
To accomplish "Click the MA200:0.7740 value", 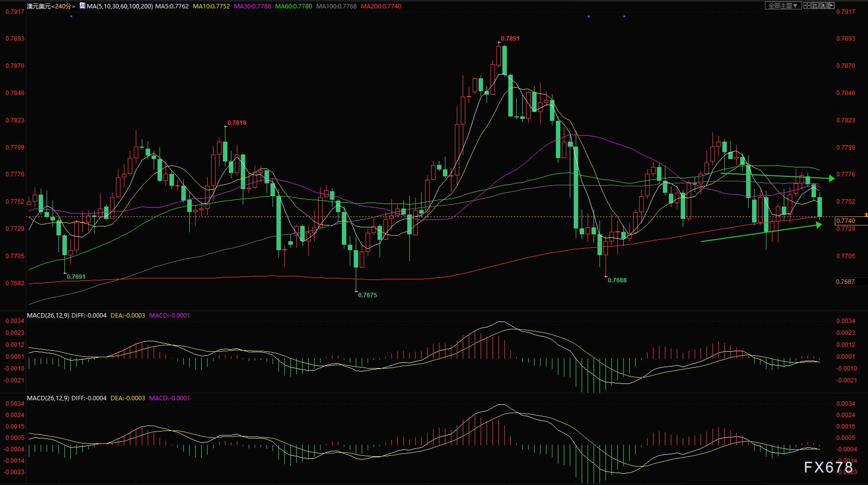I will pos(381,6).
